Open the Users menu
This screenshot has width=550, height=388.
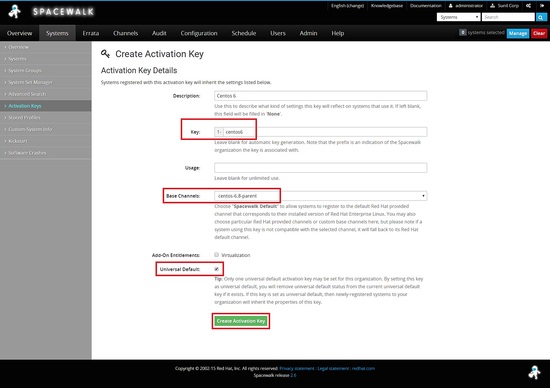278,33
